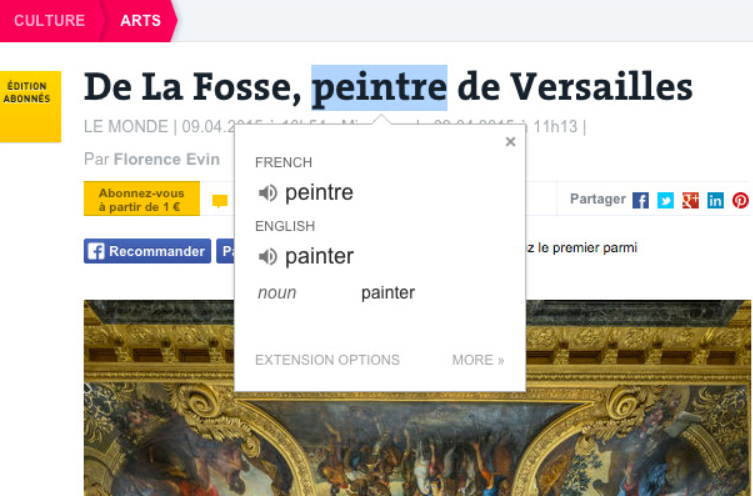This screenshot has width=753, height=496.
Task: Click Abonnez-vous à partir de 1 € button
Action: coord(142,198)
